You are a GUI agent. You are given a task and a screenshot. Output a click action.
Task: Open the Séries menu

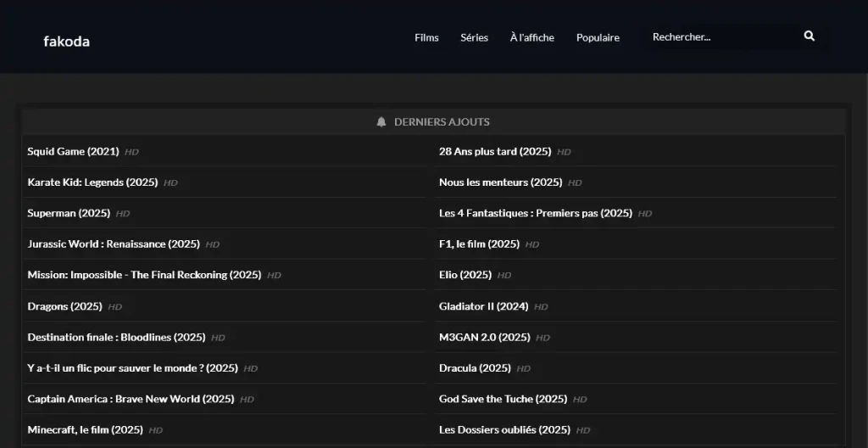tap(475, 37)
